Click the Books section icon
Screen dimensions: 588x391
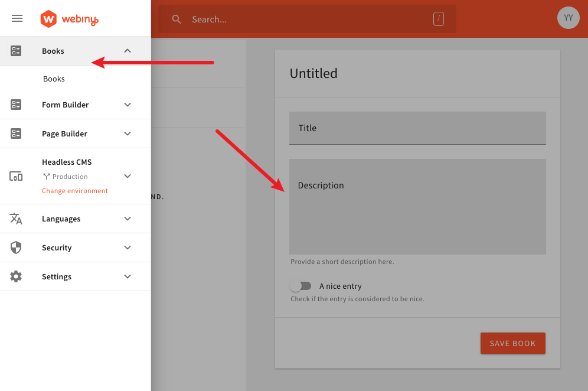click(x=16, y=51)
